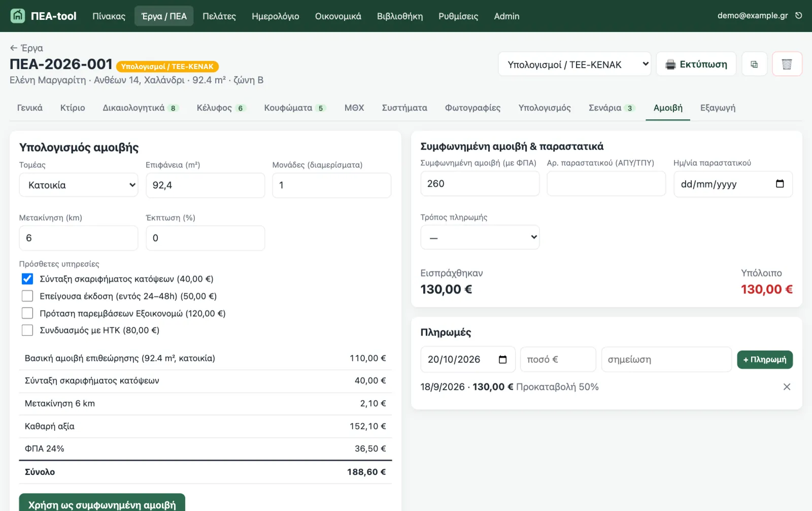Click the Εκτύπωση print button
812x511 pixels.
(x=696, y=64)
